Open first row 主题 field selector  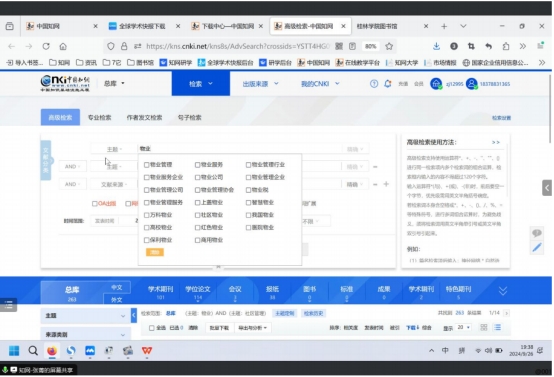click(x=114, y=149)
